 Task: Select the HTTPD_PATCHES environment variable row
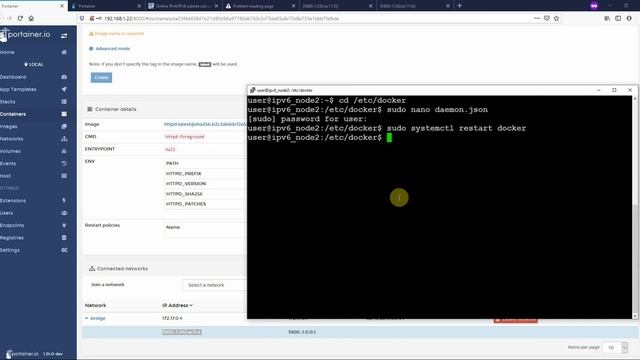(205, 204)
